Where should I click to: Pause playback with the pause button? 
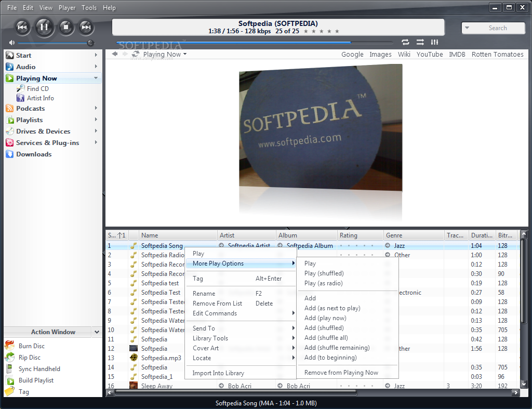point(44,27)
